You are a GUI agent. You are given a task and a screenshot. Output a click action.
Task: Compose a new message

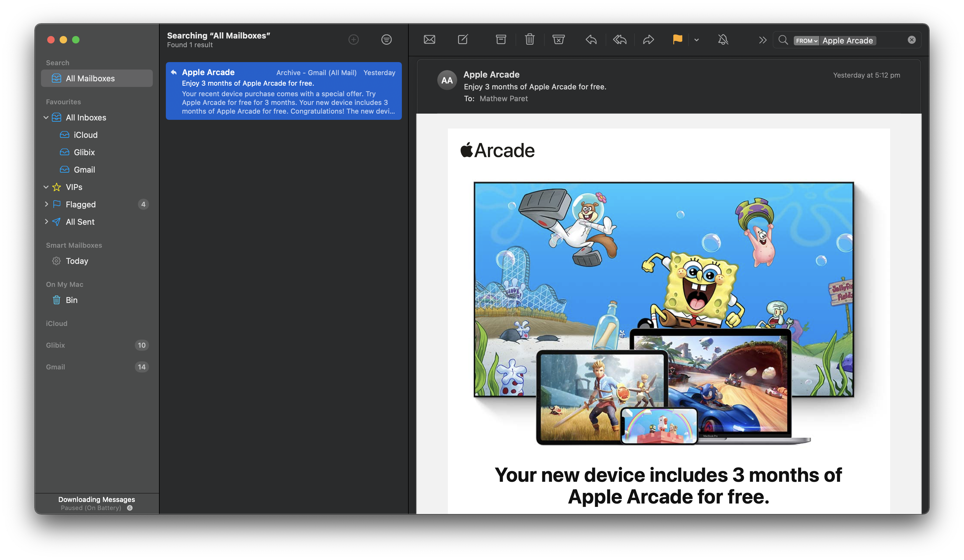462,39
